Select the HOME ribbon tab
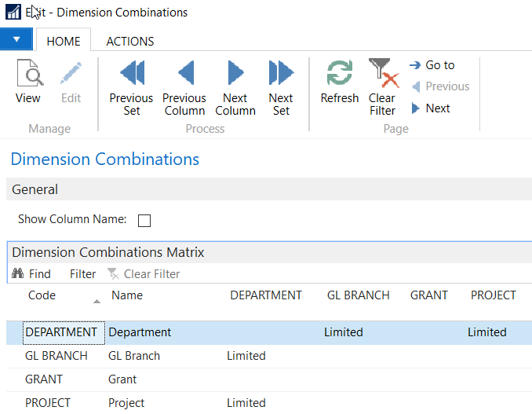This screenshot has width=532, height=414. 64,41
